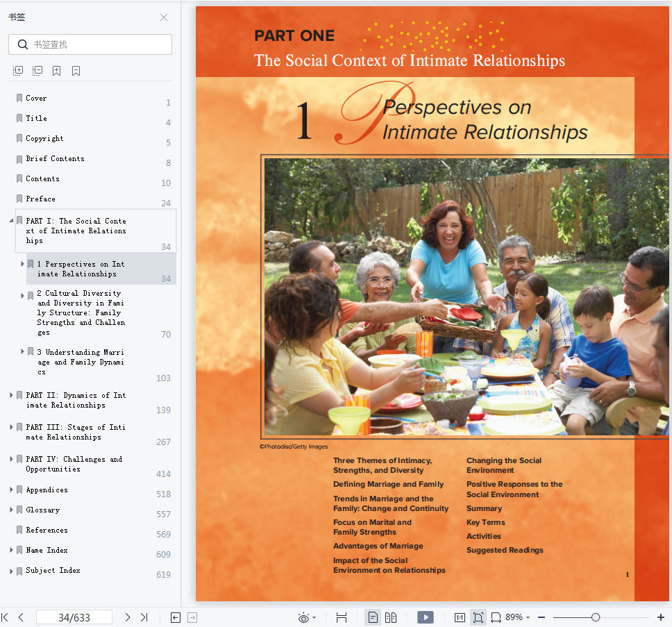The width and height of the screenshot is (672, 627).
Task: Close the bookmarks panel
Action: 164,17
